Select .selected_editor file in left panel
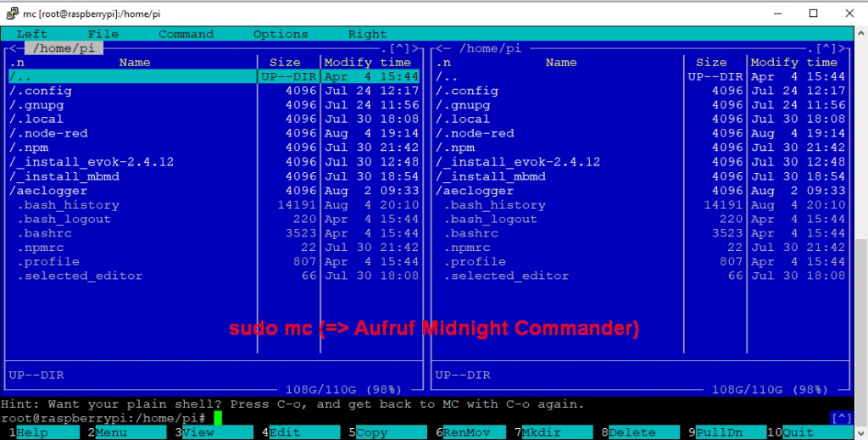This screenshot has height=440, width=868. (x=214, y=276)
